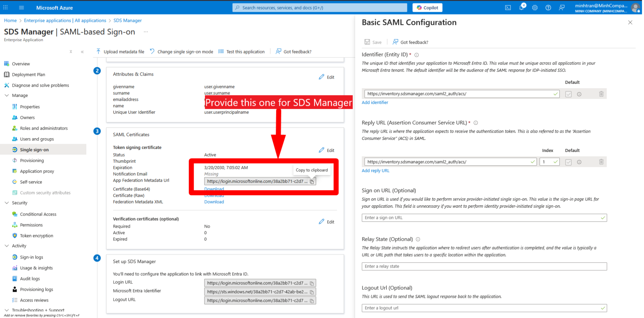Open Sign-in logs
The width and height of the screenshot is (644, 318).
(x=32, y=257)
